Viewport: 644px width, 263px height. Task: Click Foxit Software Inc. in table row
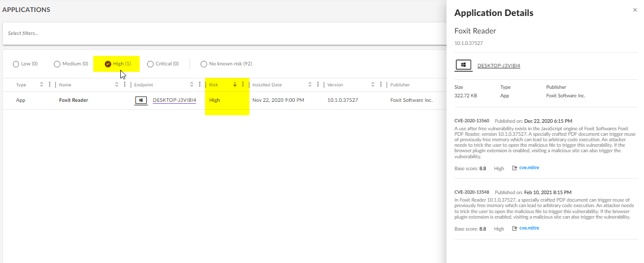(x=412, y=100)
